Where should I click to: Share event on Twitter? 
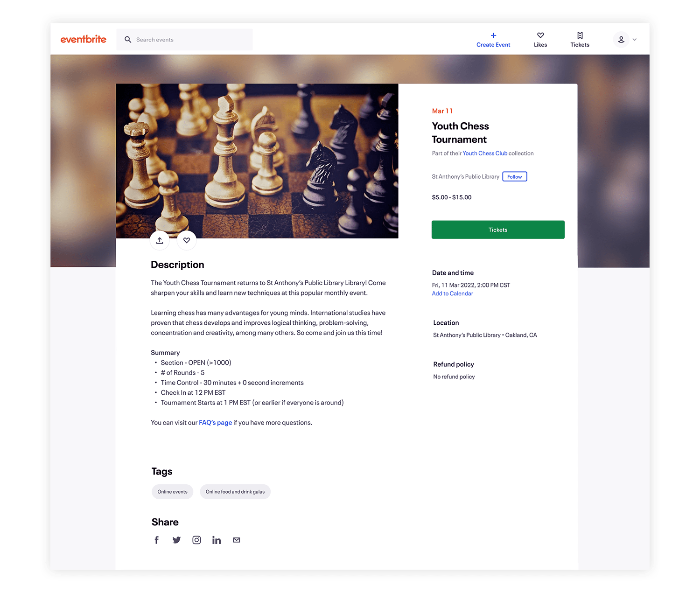point(176,540)
